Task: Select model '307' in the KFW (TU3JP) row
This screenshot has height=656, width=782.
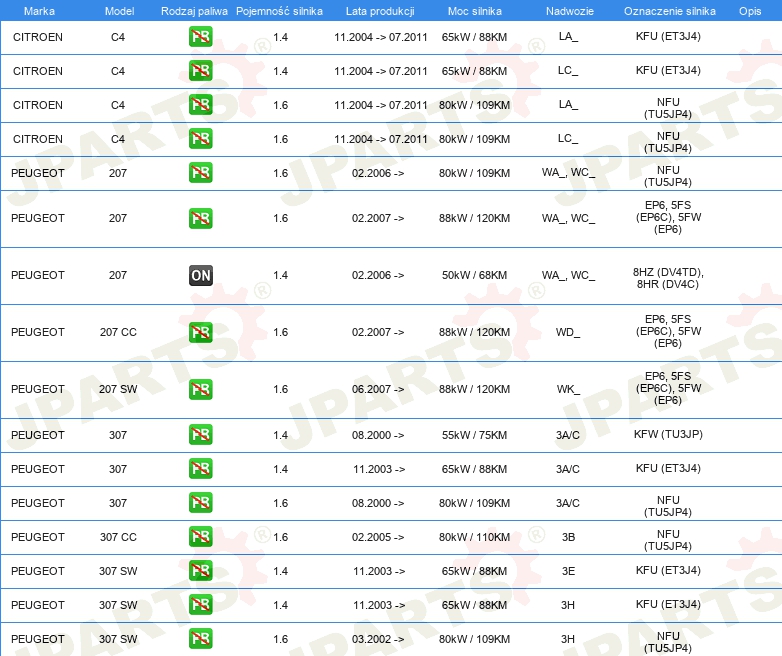Action: click(118, 436)
